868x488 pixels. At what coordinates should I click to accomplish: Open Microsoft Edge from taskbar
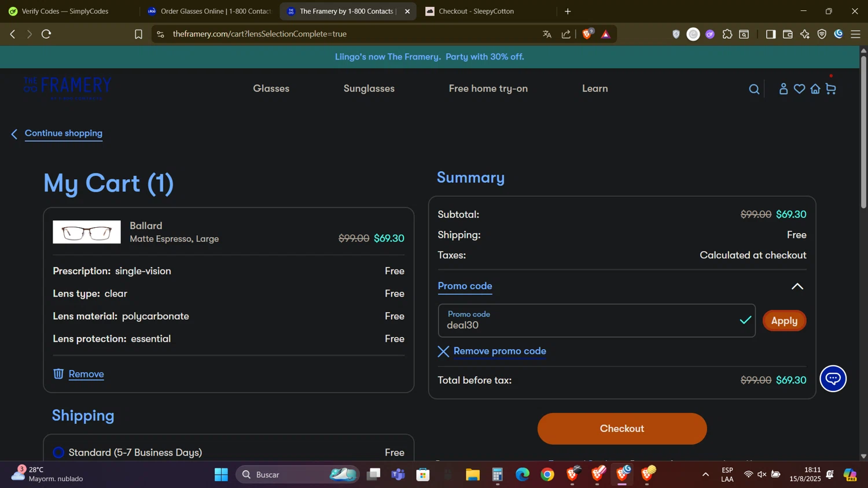click(x=523, y=475)
